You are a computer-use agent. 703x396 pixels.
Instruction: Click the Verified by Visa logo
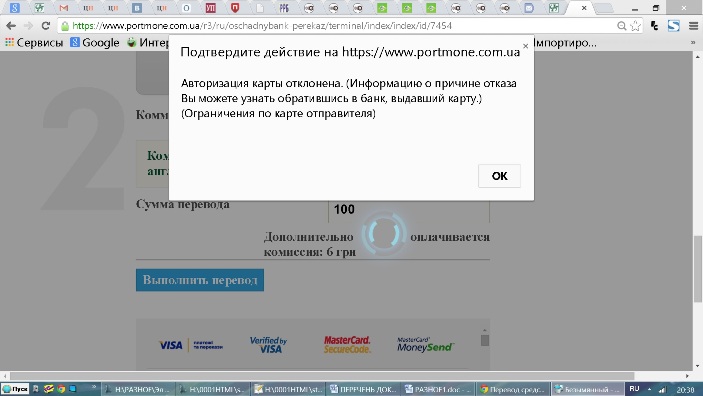click(269, 344)
